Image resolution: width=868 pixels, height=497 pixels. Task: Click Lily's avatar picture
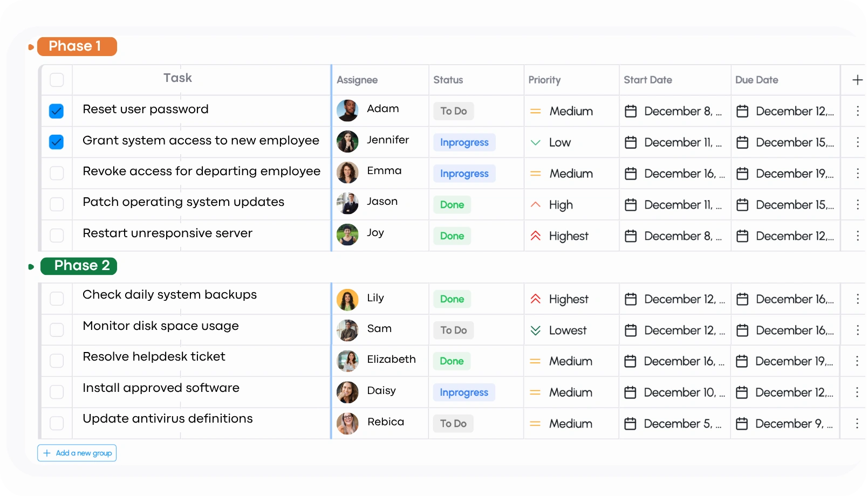click(347, 300)
